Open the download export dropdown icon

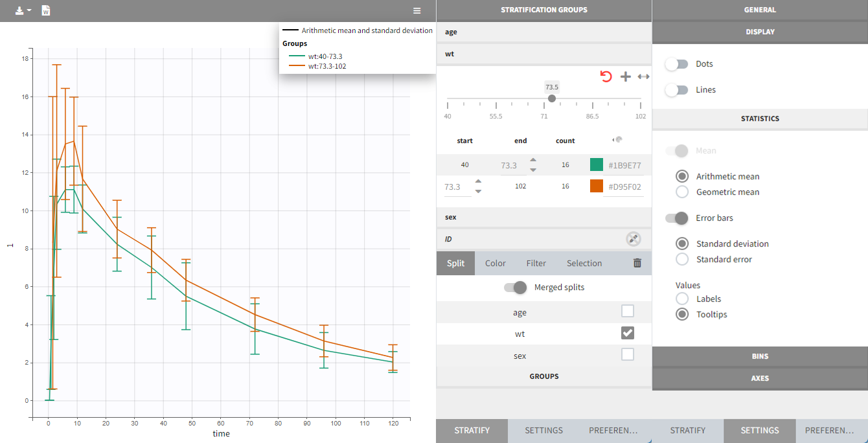point(23,11)
